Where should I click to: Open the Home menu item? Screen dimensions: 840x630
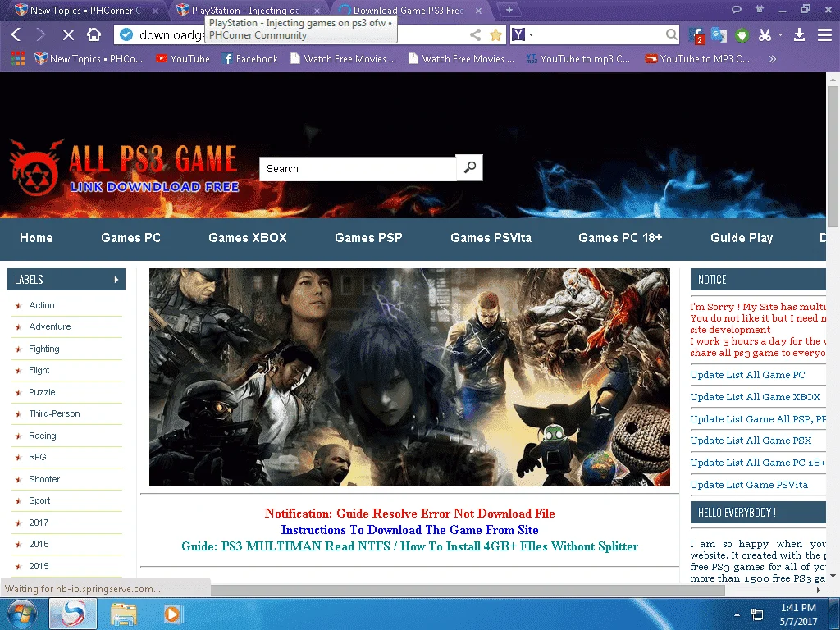(x=36, y=238)
